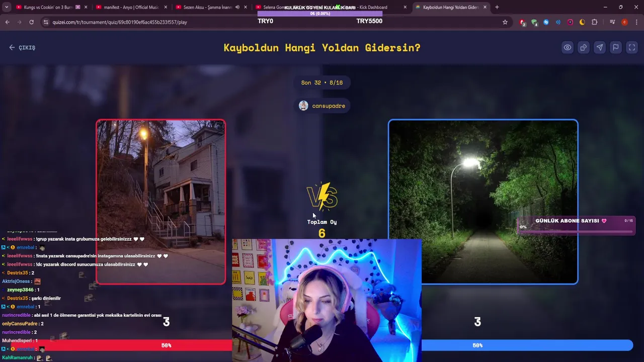Click the eye visibility icon in quiz header
This screenshot has height=362, width=644.
pos(568,47)
